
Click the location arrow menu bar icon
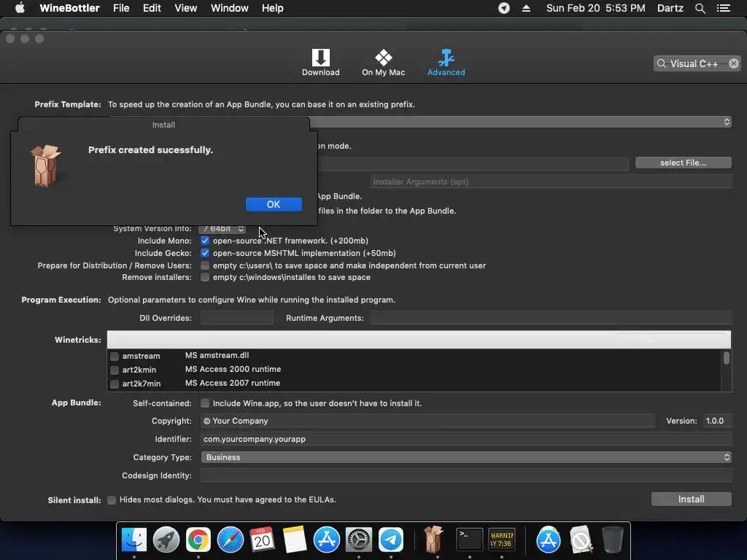click(504, 8)
